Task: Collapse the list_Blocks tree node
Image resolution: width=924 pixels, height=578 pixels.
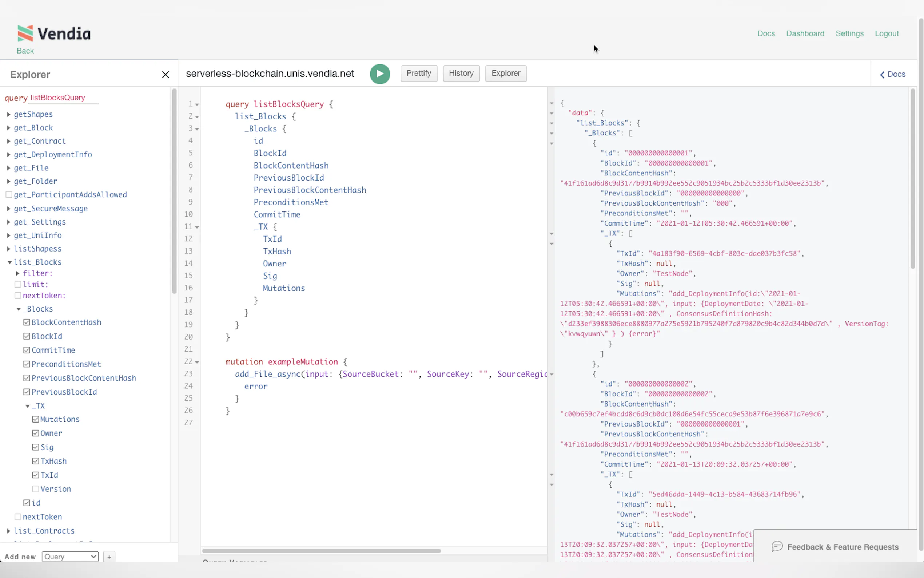Action: (x=9, y=262)
